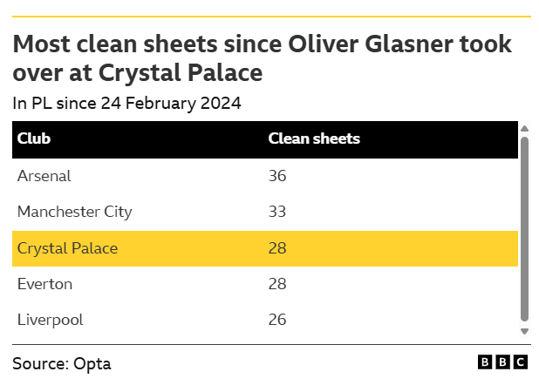Click Manchester City's value 33
The width and height of the screenshot is (539, 392).
(x=277, y=212)
